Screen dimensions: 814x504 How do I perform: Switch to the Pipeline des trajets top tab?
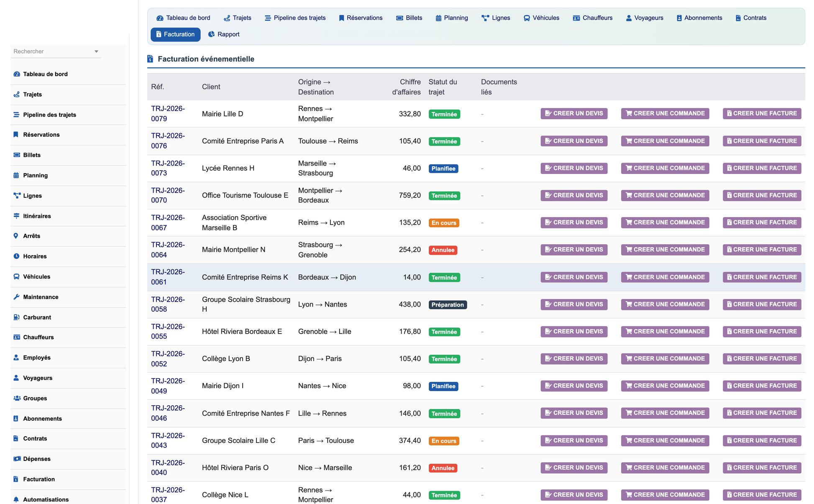[295, 18]
